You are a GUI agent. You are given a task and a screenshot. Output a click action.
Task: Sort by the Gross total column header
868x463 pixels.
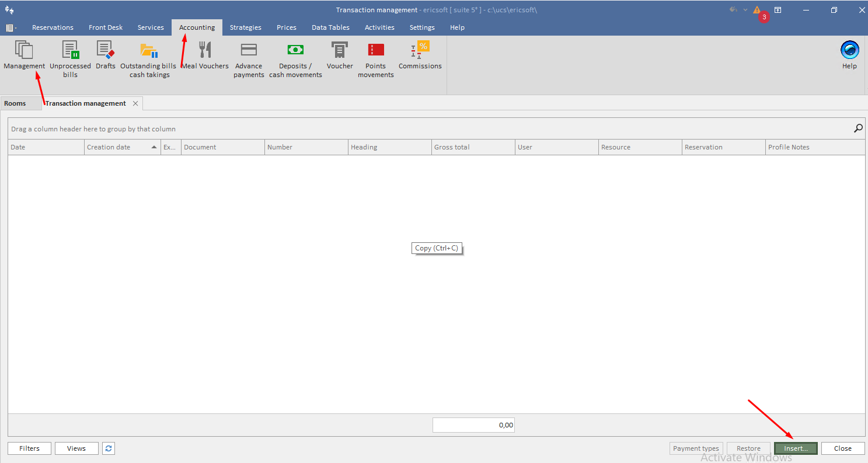pos(473,147)
